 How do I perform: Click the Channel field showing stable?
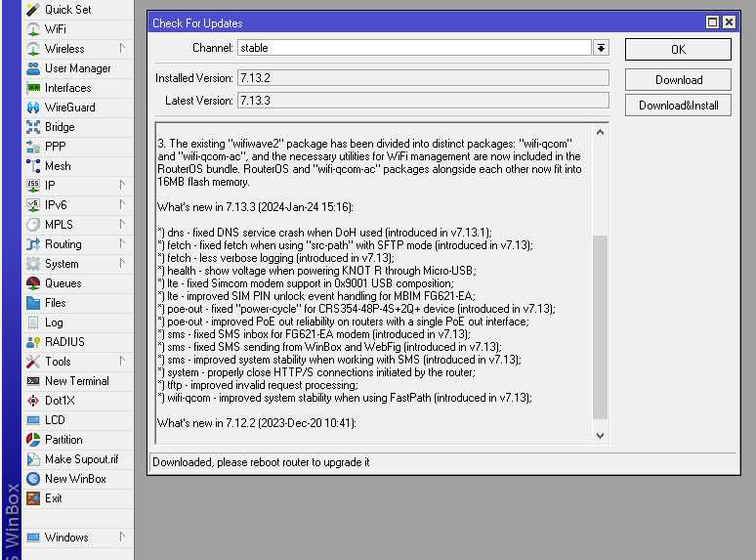(415, 48)
